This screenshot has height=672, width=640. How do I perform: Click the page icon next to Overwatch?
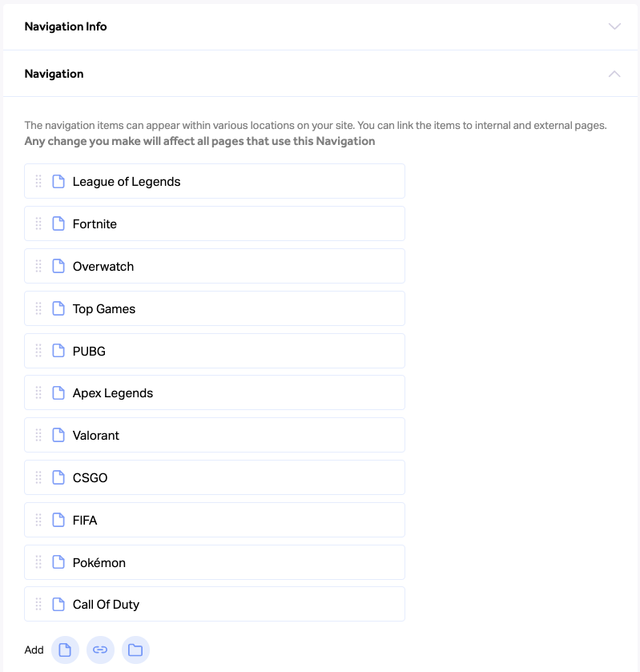point(58,266)
